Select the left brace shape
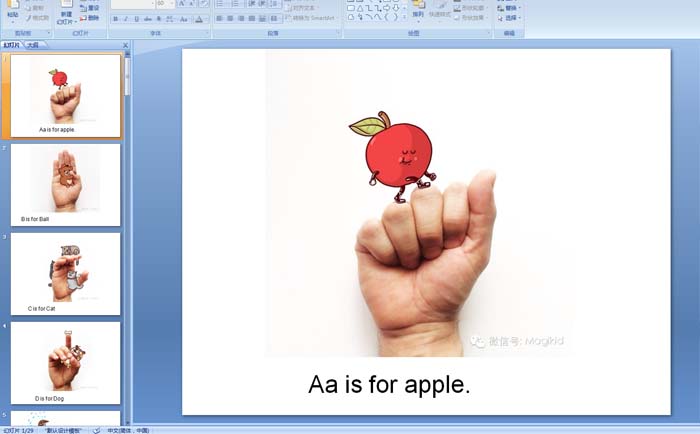Image resolution: width=700 pixels, height=434 pixels. pos(387,17)
